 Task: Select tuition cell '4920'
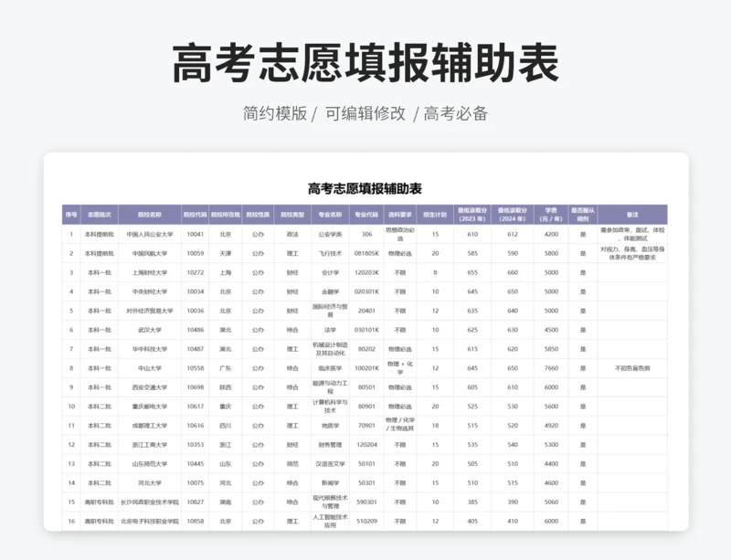[x=551, y=426]
